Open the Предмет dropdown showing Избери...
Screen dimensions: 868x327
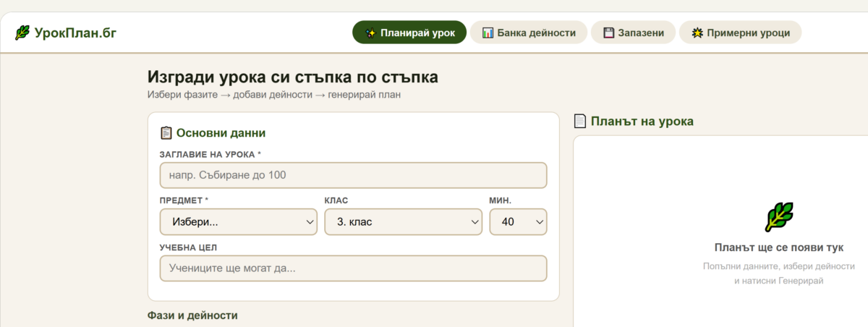coord(238,222)
